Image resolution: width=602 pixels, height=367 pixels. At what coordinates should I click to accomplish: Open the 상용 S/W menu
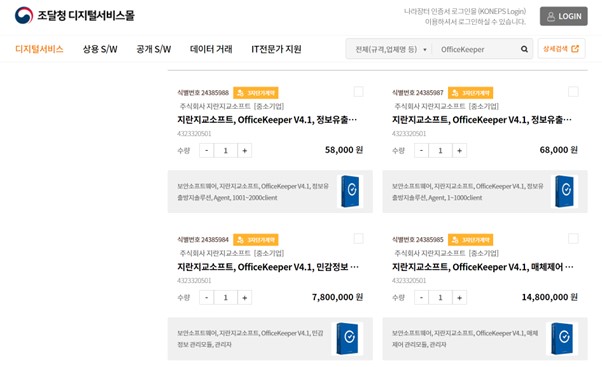coord(100,49)
